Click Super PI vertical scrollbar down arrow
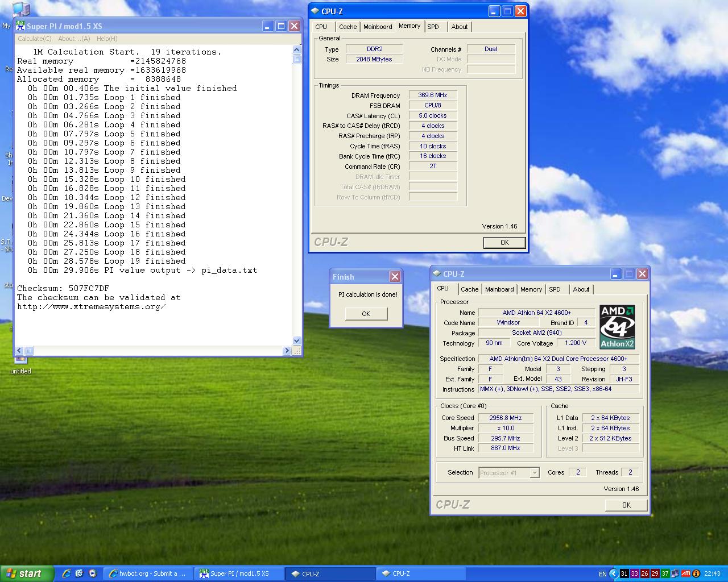The height and width of the screenshot is (582, 728). pyautogui.click(x=296, y=341)
